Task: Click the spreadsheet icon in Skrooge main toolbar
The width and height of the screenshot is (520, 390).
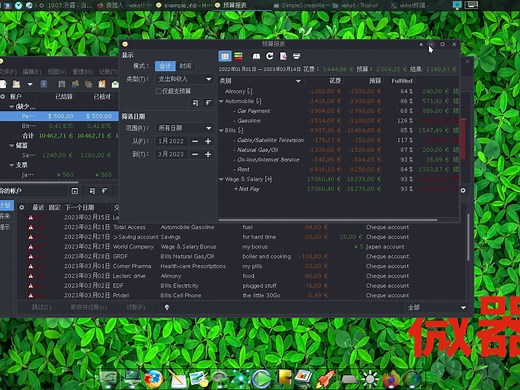Action: click(x=62, y=84)
